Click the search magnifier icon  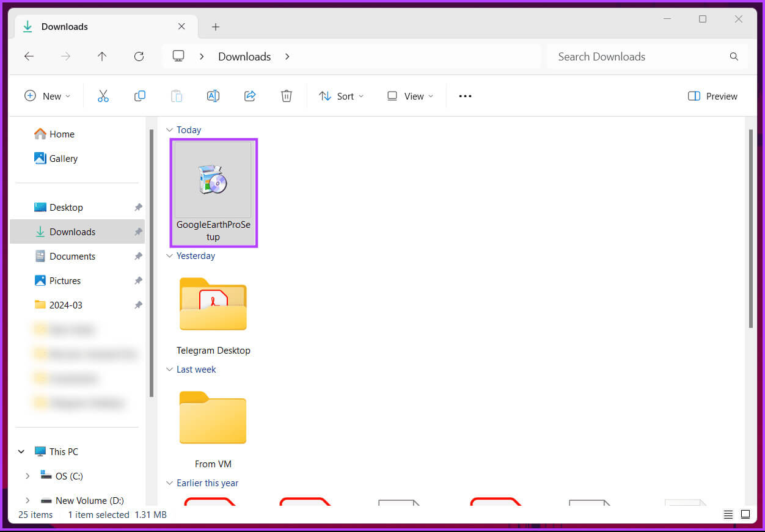pos(734,56)
